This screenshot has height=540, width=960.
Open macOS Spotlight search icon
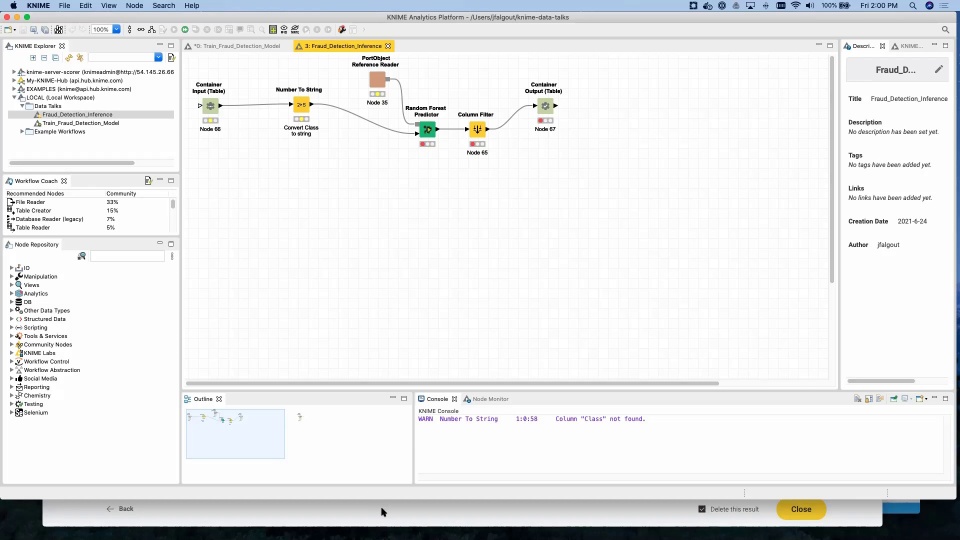913,6
